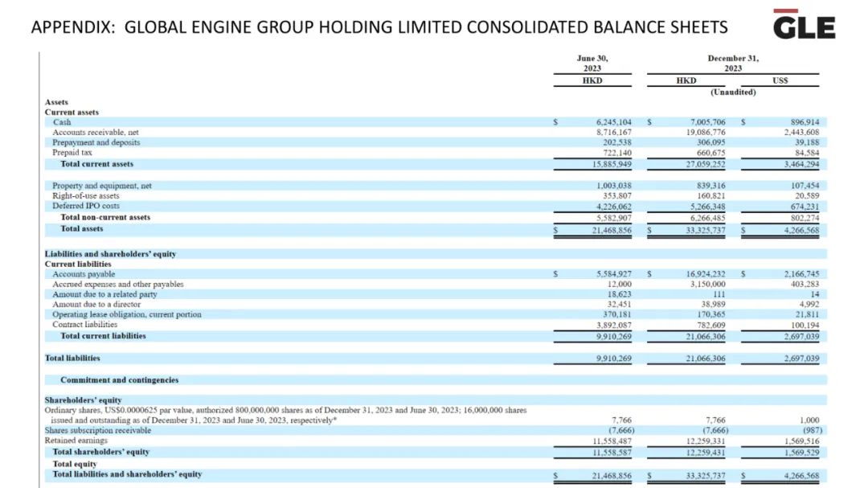Viewport: 868px width, 488px height.
Task: Select total shareholders' equity US$ value 1,569,529
Action: click(x=801, y=453)
